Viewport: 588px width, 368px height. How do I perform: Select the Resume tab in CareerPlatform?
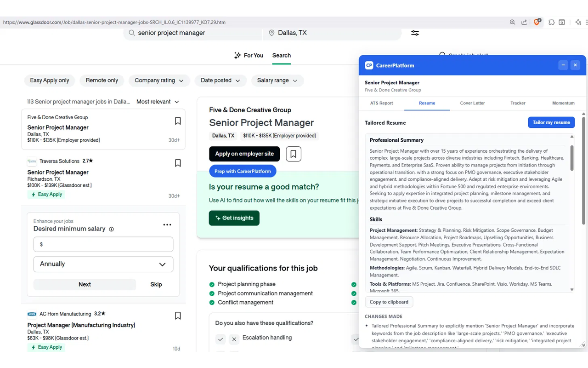pos(427,103)
